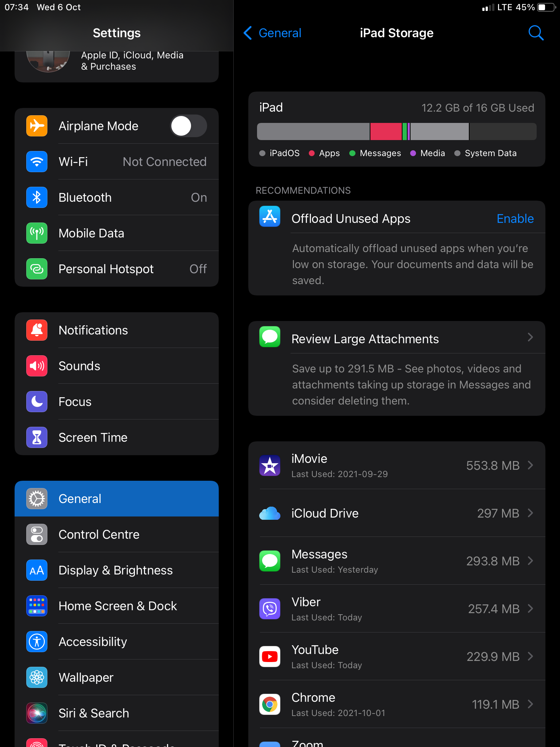Tap the Chrome app icon

coord(270,704)
